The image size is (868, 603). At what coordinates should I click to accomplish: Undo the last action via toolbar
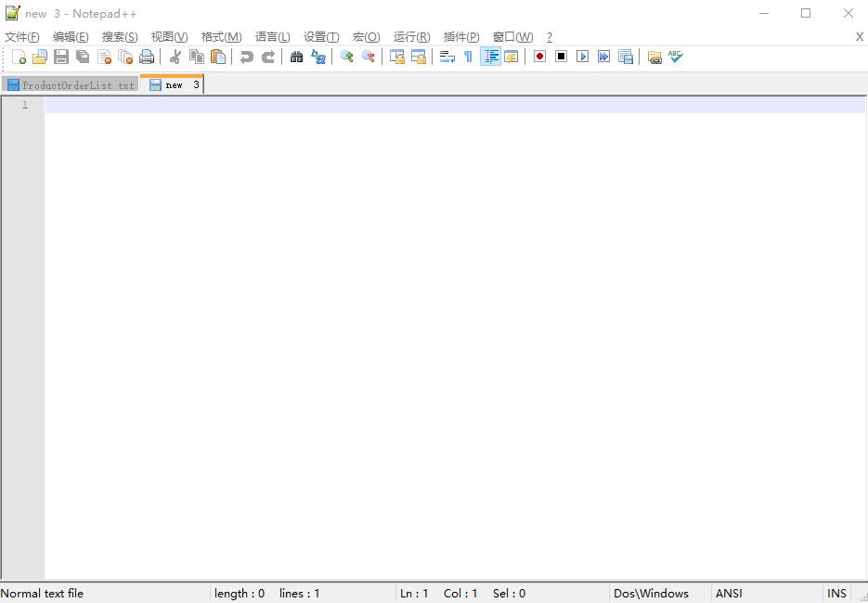coord(246,57)
